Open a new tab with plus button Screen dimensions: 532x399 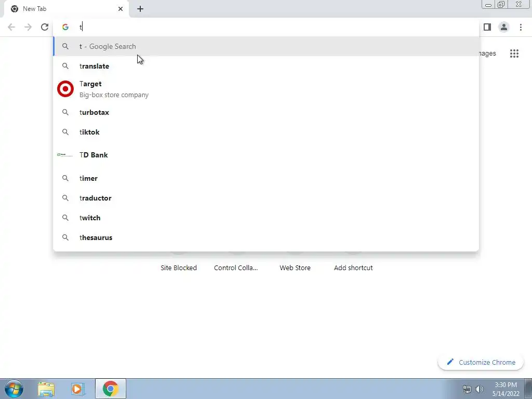(x=140, y=9)
